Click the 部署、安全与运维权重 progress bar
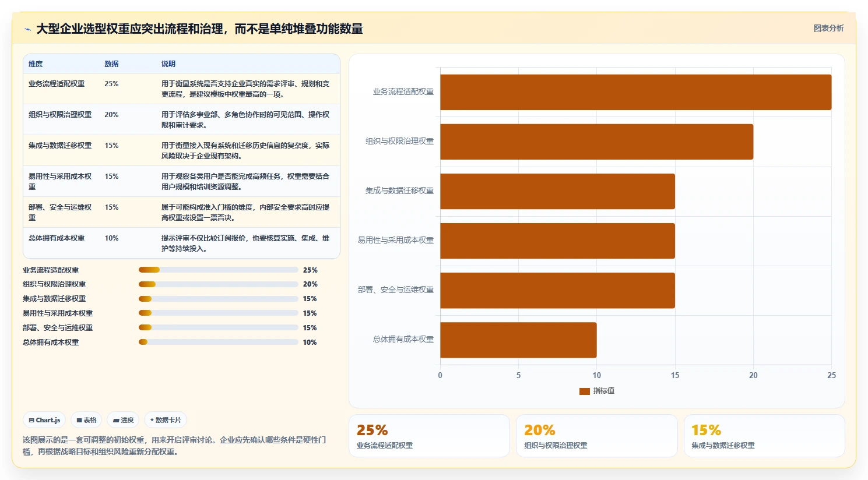 218,328
